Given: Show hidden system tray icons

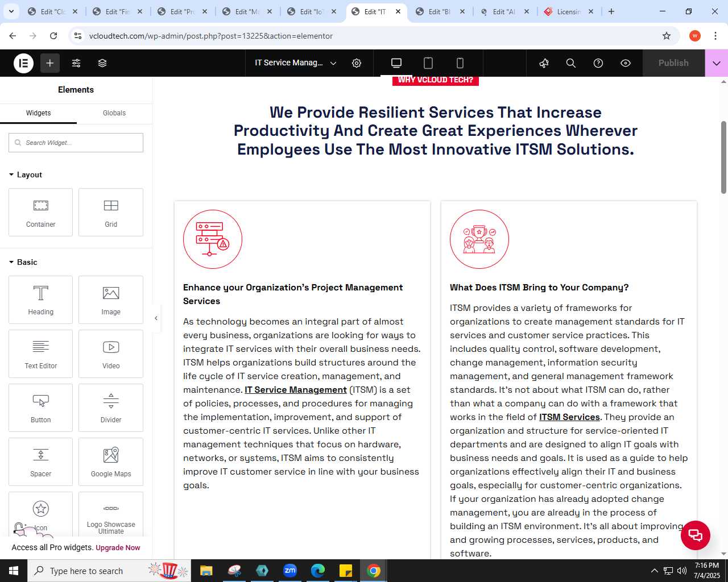Looking at the screenshot, I should click(654, 571).
